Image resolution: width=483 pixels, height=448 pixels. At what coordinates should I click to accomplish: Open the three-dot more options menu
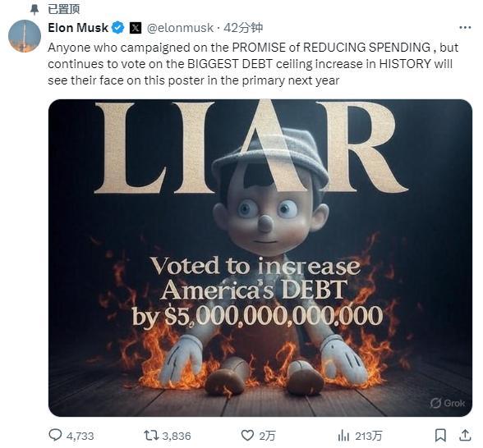click(x=465, y=28)
